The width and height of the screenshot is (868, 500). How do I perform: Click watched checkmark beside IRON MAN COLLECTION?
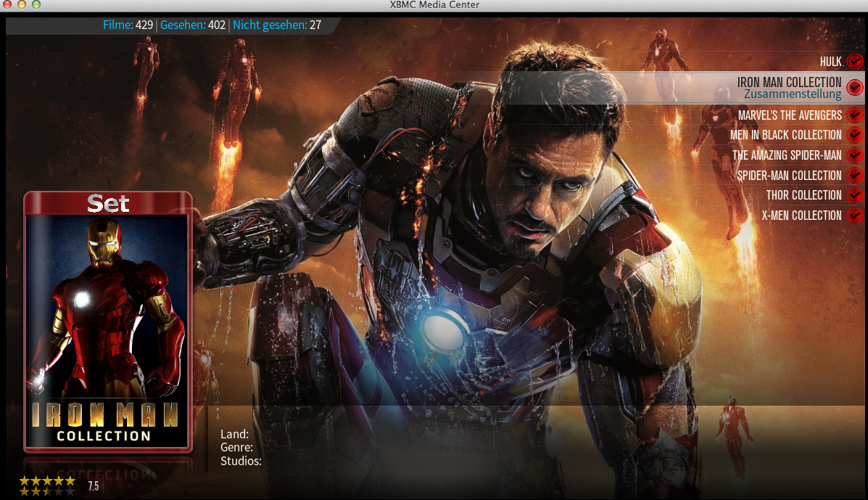coord(855,88)
